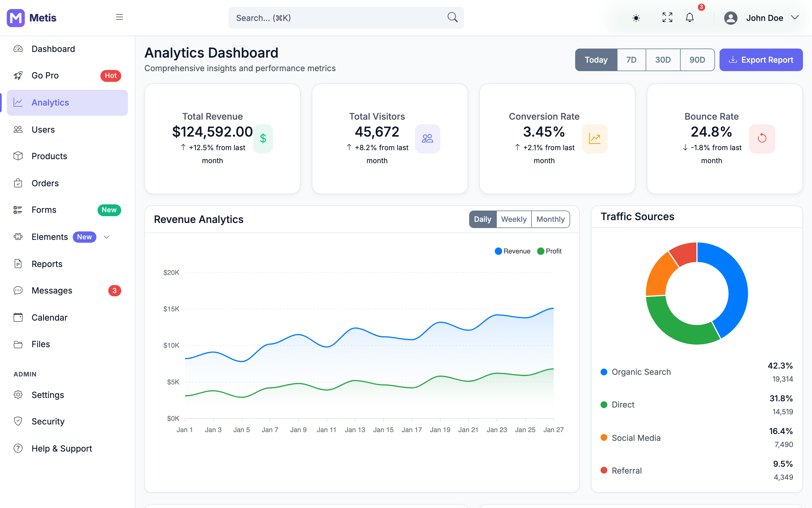This screenshot has height=508, width=812.
Task: Open Settings under Admin
Action: tap(67, 395)
